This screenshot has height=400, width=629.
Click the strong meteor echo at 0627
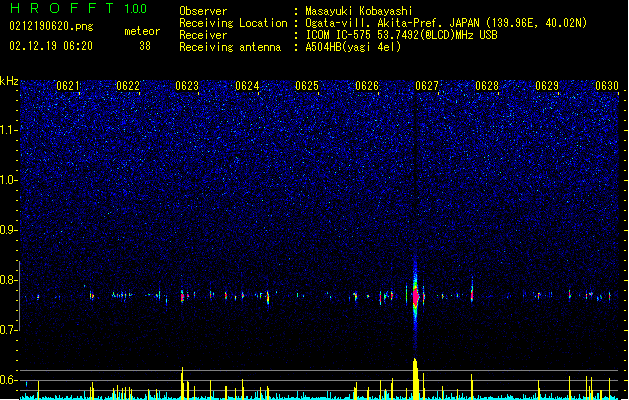416,296
